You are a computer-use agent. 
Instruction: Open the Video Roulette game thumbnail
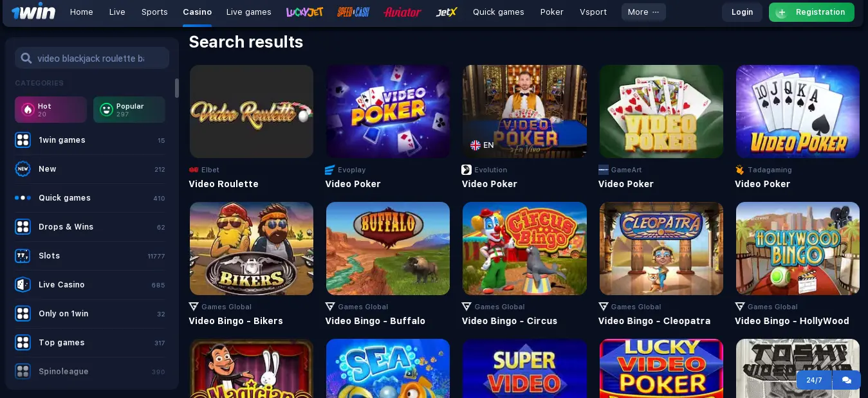[x=252, y=111]
